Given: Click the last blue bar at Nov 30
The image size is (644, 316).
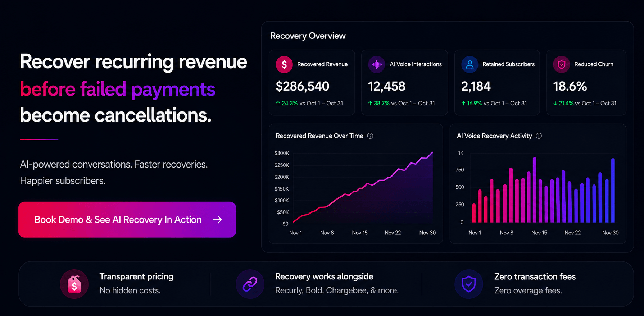Looking at the screenshot, I should pyautogui.click(x=613, y=190).
